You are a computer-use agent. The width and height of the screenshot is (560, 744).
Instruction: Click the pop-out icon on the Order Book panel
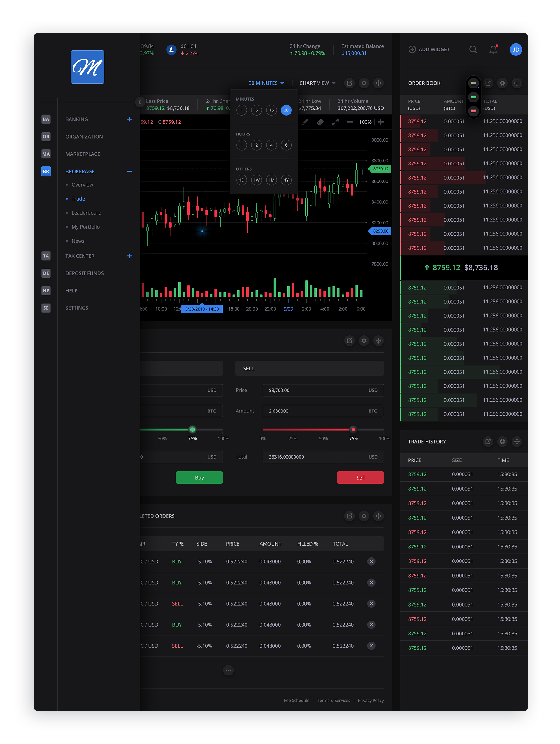point(488,83)
